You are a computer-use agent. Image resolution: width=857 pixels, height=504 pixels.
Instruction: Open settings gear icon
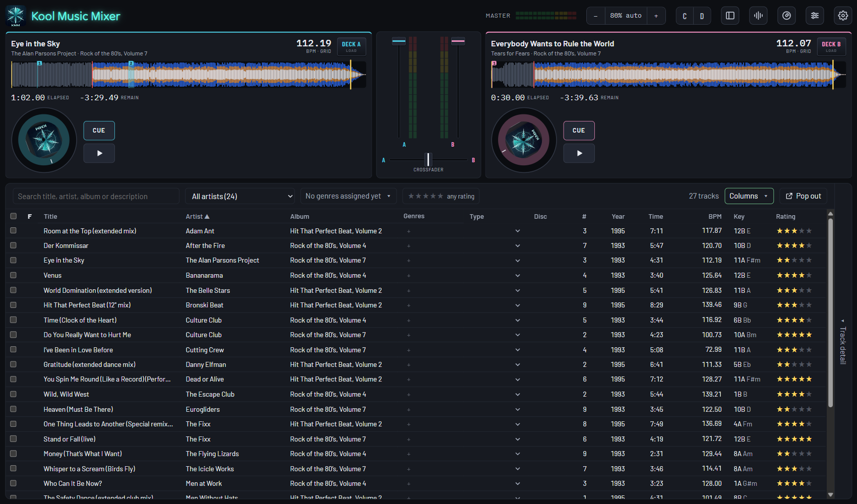[x=843, y=16]
